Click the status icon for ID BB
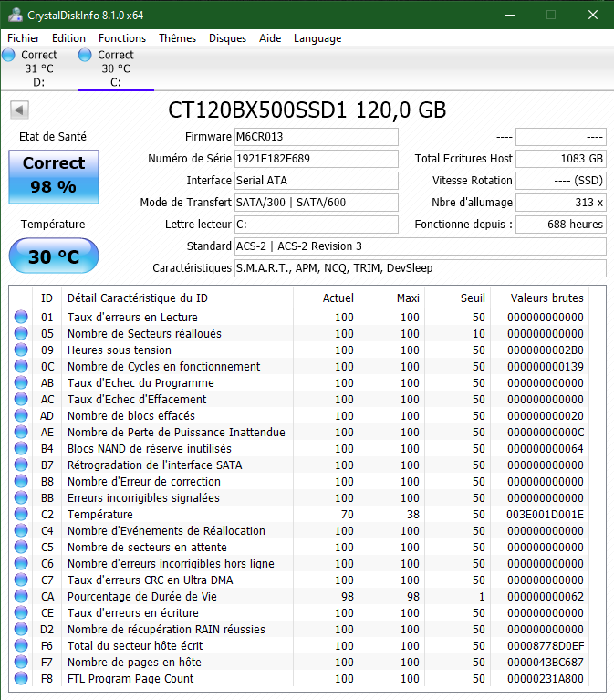This screenshot has width=614, height=700. click(x=21, y=497)
